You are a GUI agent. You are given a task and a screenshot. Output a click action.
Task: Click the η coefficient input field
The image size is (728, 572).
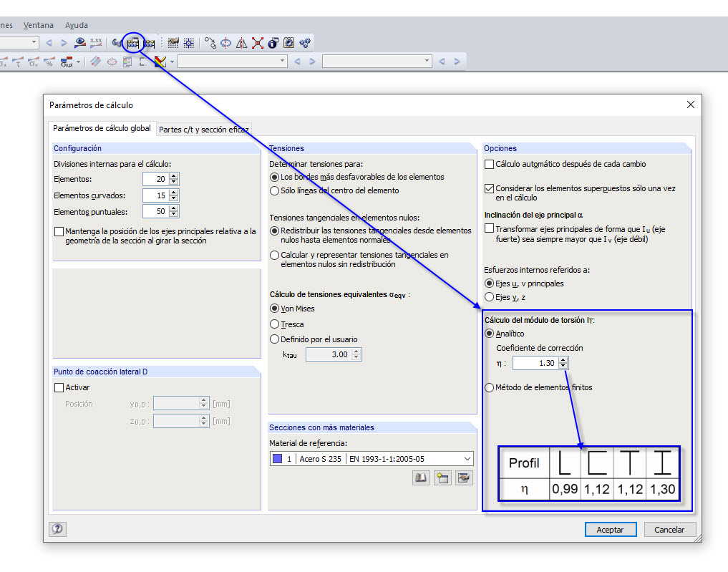click(535, 363)
